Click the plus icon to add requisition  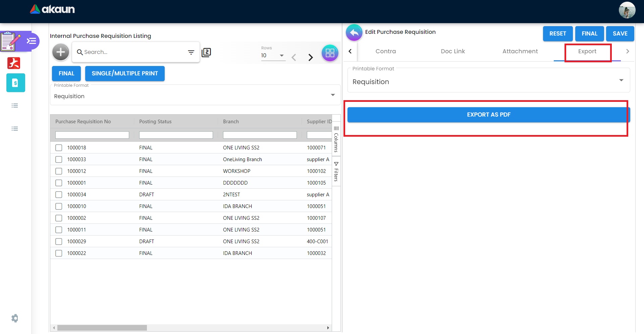[61, 52]
